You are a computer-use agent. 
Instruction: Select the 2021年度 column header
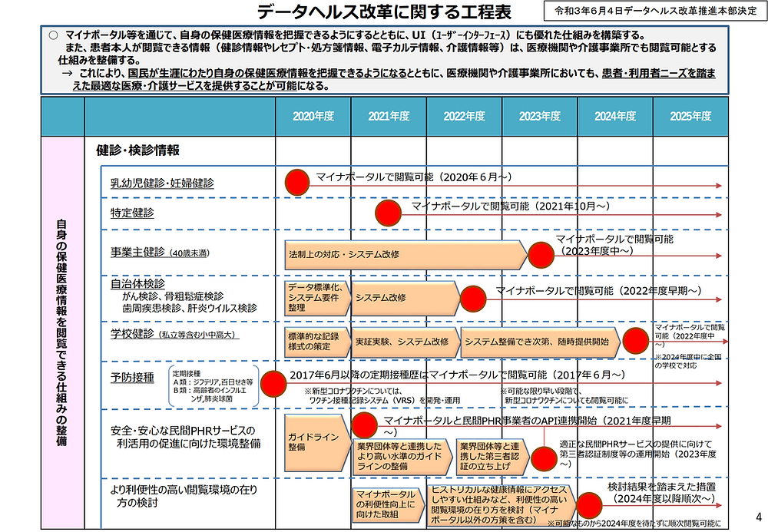point(389,117)
